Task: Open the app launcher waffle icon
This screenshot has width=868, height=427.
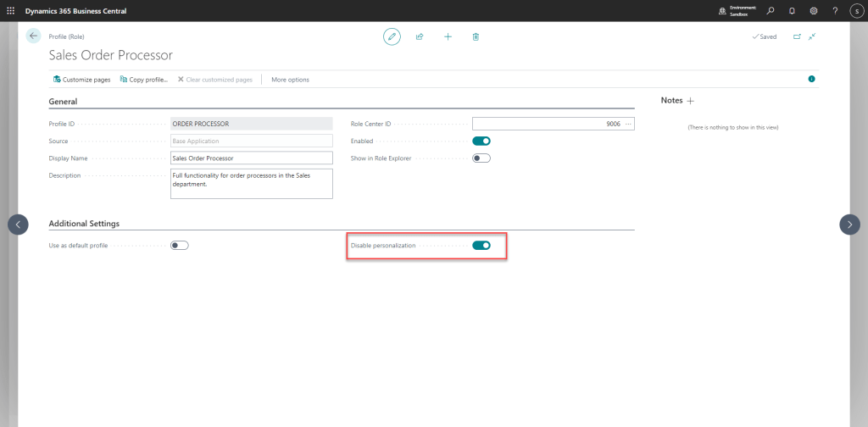Action: pos(10,10)
